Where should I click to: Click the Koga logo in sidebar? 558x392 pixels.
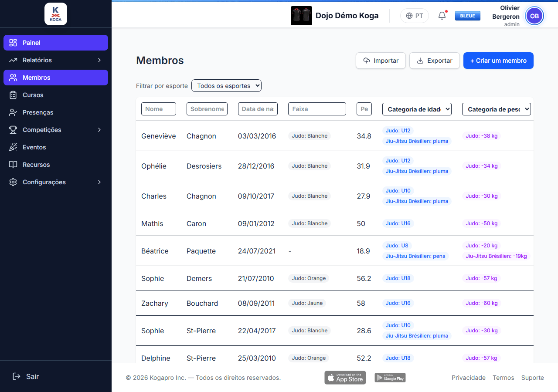coord(56,14)
